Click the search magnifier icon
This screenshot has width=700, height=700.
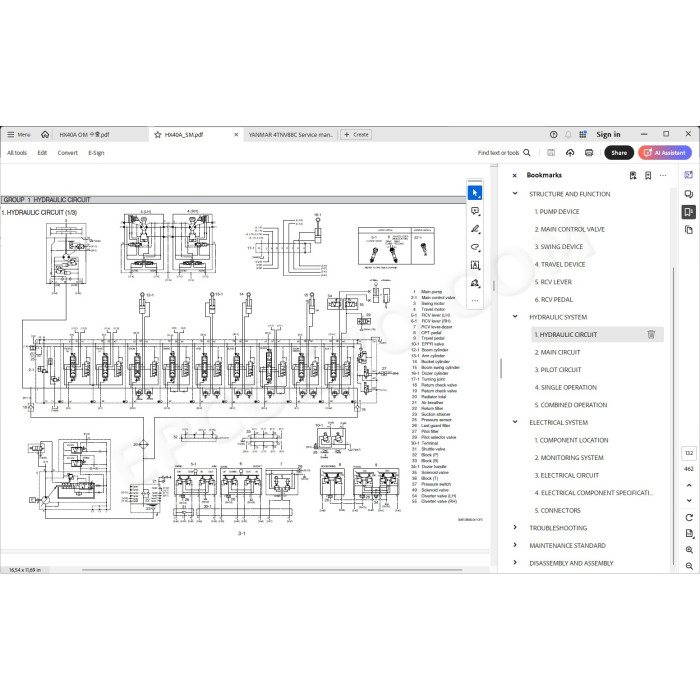click(x=527, y=153)
